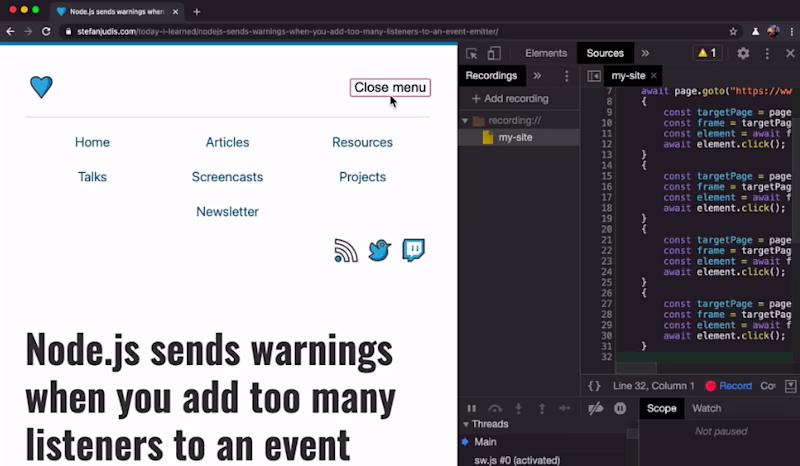This screenshot has height=466, width=800.
Task: Open the Twitch icon link
Action: coord(413,250)
